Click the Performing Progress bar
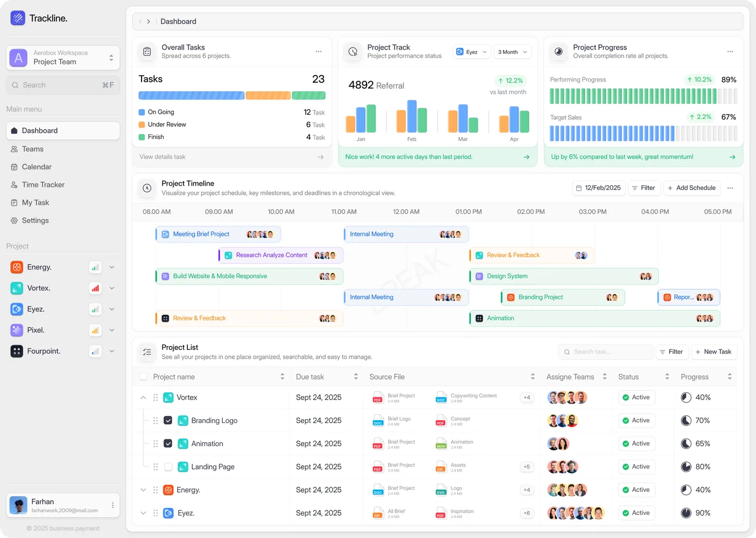The width and height of the screenshot is (756, 538). (x=644, y=96)
